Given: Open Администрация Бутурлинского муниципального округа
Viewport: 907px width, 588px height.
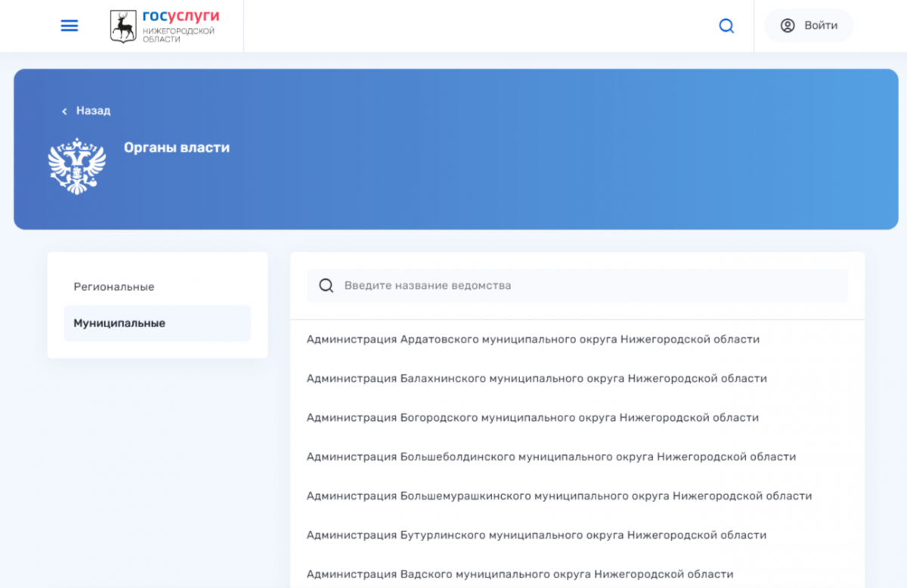Looking at the screenshot, I should 536,535.
